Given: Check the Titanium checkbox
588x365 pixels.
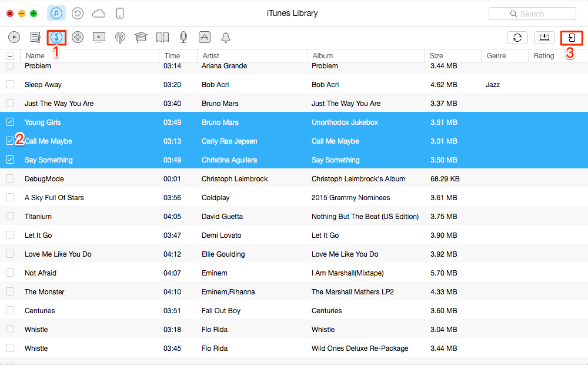Looking at the screenshot, I should pos(10,216).
